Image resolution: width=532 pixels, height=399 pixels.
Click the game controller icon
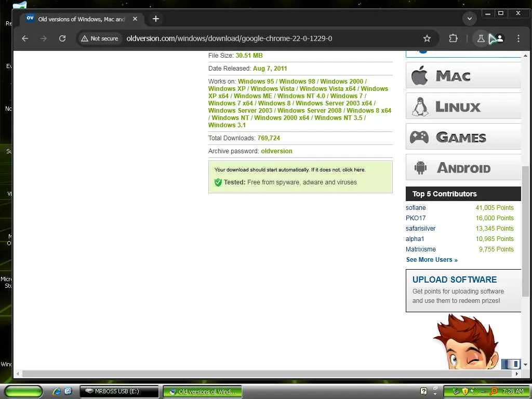point(419,137)
